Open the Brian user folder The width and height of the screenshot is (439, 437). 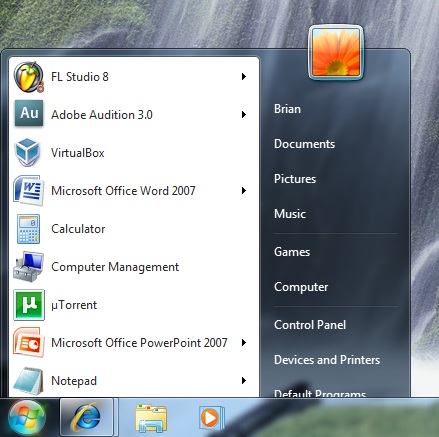point(287,109)
